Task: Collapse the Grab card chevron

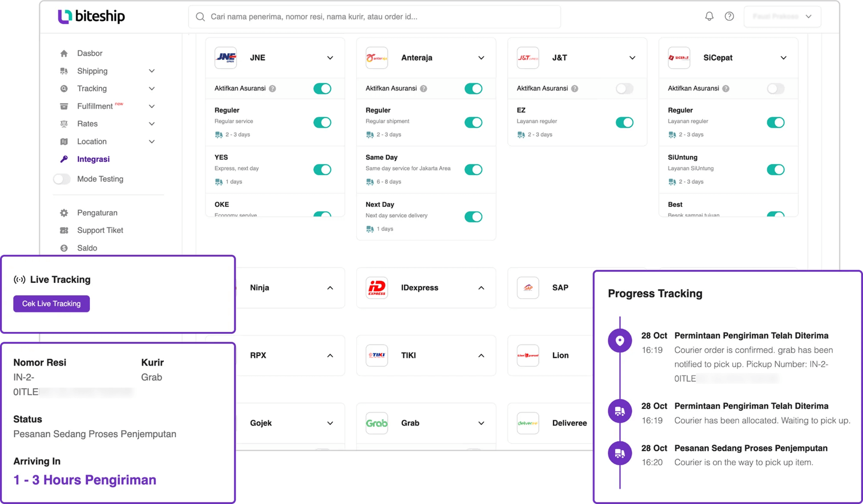Action: coord(481,423)
